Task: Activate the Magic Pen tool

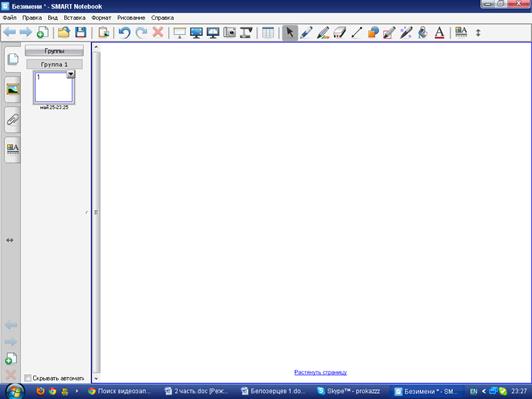Action: click(x=406, y=33)
